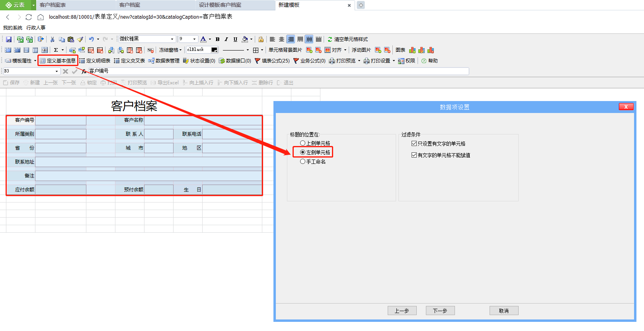Viewport: 644px width, 331px height.
Task: Click the 客户名称 cell in the form
Action: pos(130,120)
